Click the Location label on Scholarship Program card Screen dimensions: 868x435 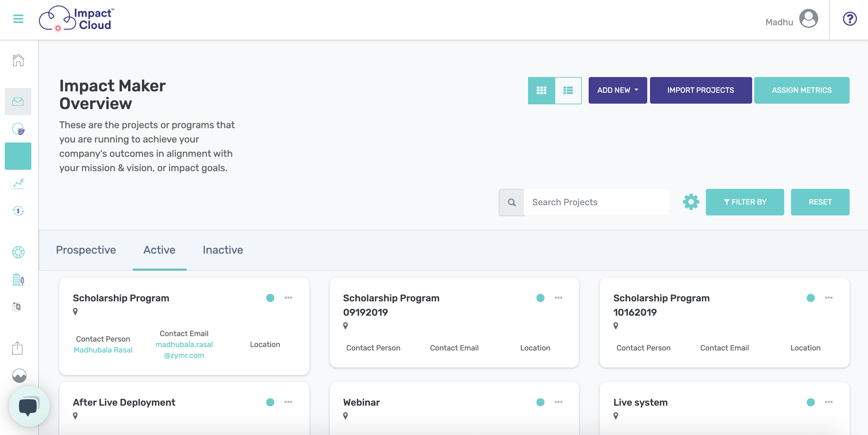click(265, 344)
